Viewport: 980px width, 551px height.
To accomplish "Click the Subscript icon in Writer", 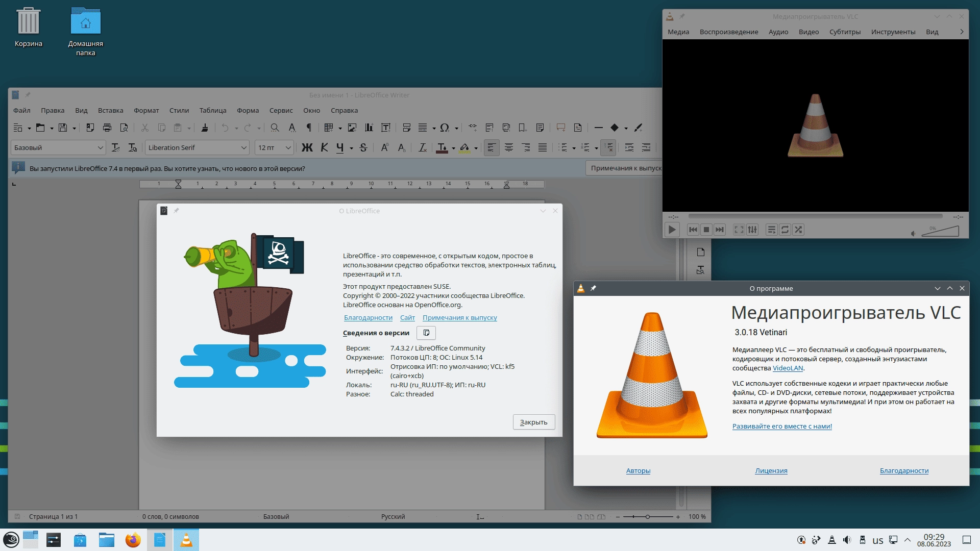I will 402,147.
